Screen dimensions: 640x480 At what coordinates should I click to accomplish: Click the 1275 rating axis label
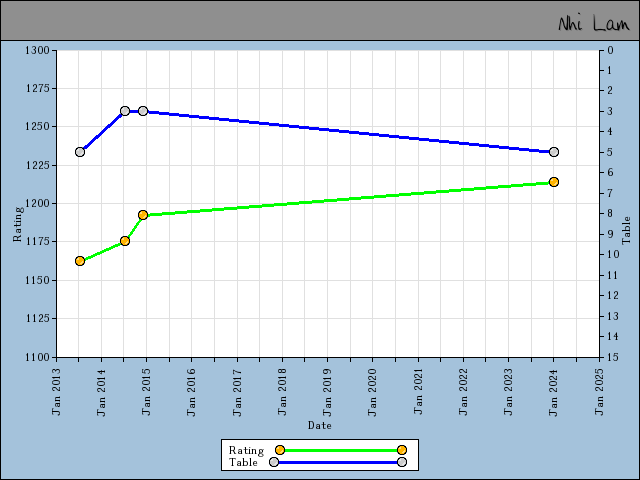(x=37, y=88)
